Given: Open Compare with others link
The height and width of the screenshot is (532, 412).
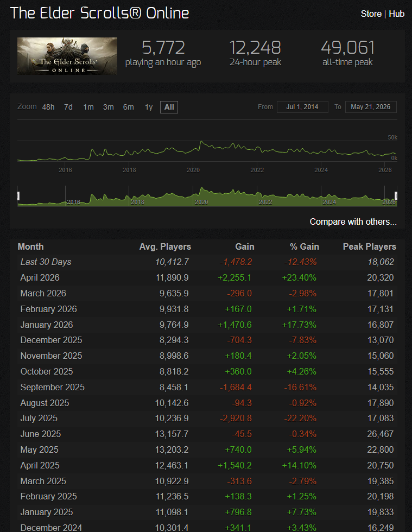Looking at the screenshot, I should (x=353, y=221).
